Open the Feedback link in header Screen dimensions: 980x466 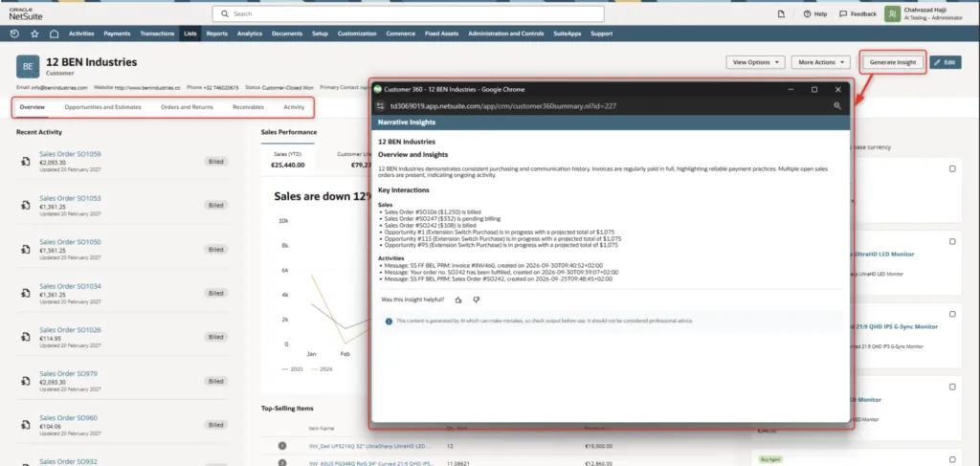coord(857,13)
